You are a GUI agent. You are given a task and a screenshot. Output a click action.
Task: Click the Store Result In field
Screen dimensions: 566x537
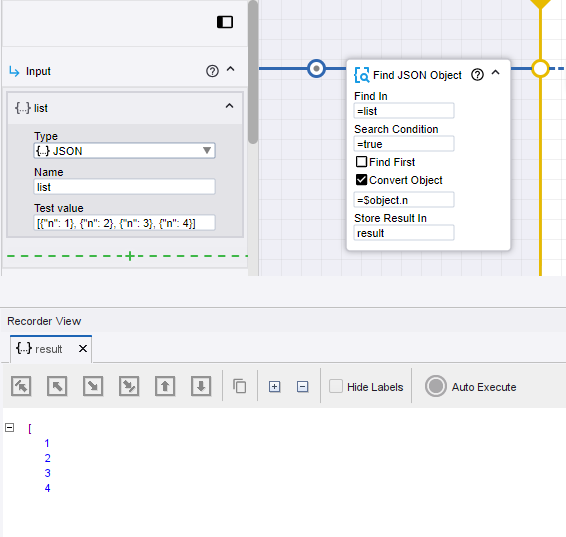click(404, 233)
